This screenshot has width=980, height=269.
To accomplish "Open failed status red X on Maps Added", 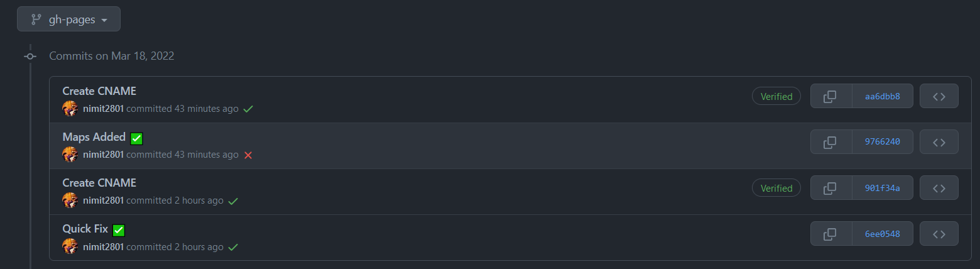I will 248,155.
